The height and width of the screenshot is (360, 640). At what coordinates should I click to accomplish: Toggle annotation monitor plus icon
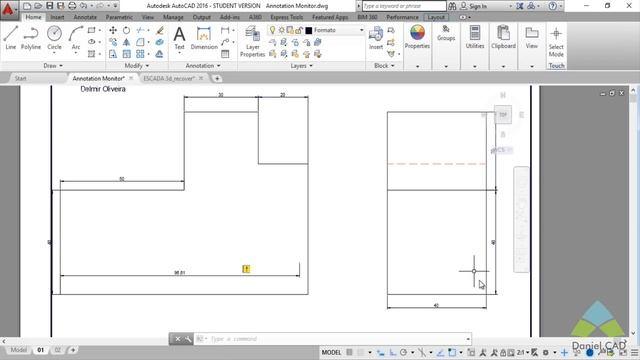coord(564,353)
